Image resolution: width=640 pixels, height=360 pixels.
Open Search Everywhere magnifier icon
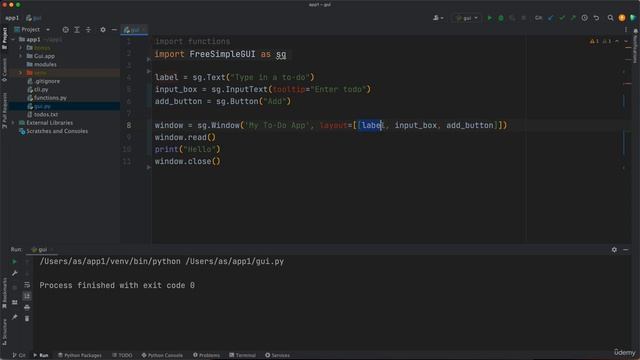(x=610, y=18)
